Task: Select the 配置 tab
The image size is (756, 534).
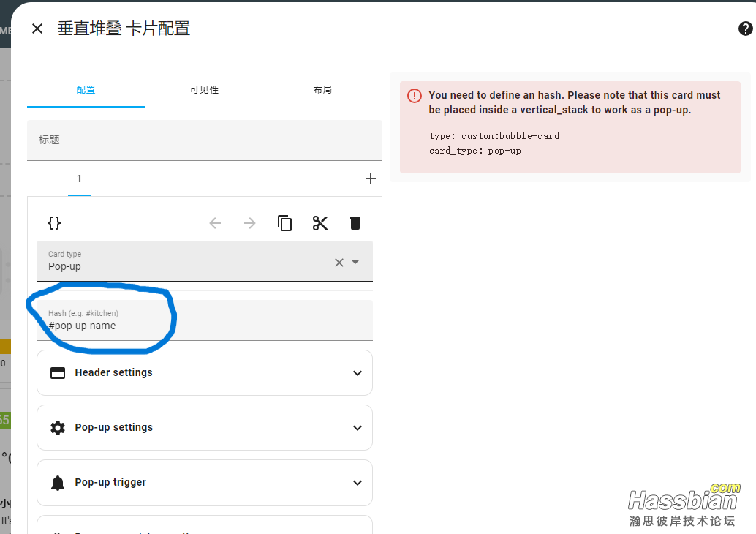Action: click(x=86, y=90)
